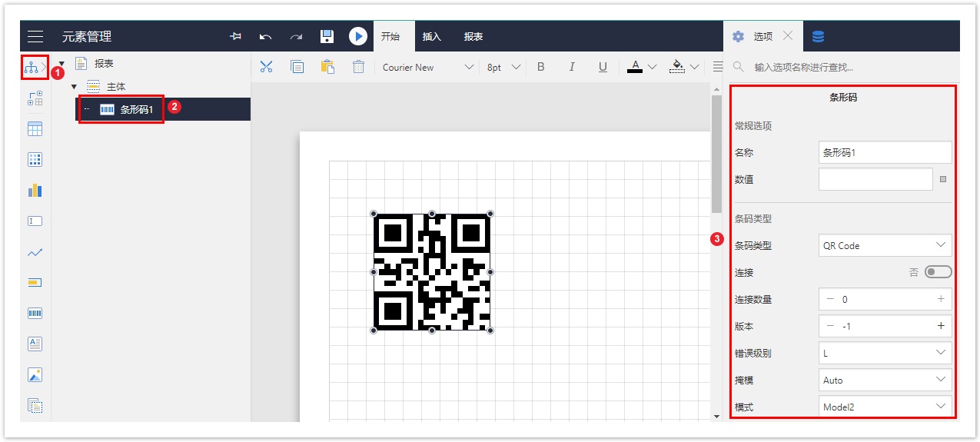The image size is (980, 442).
Task: Open the 条码类型 QR Code dropdown
Action: [x=885, y=245]
